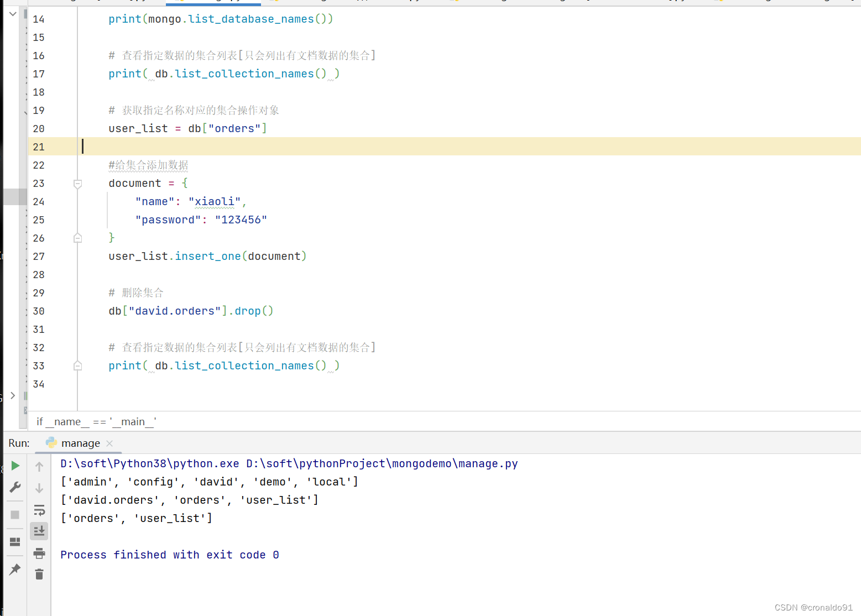This screenshot has width=861, height=616.
Task: Close the manage run tab with its X
Action: coord(109,442)
